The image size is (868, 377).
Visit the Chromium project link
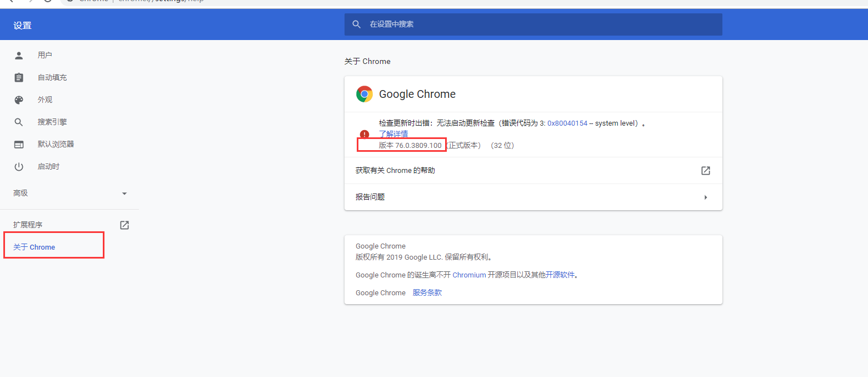coord(469,275)
